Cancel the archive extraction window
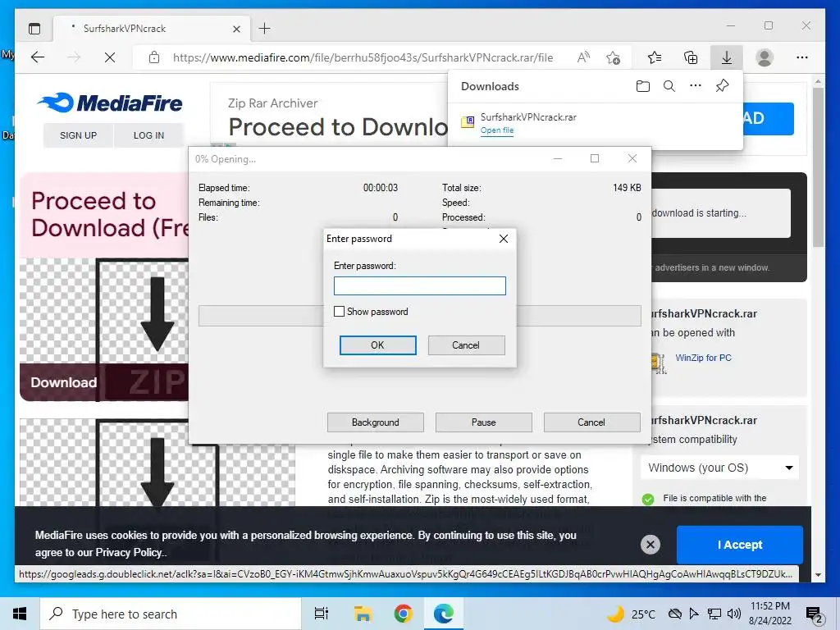Image resolution: width=840 pixels, height=630 pixels. [x=591, y=422]
